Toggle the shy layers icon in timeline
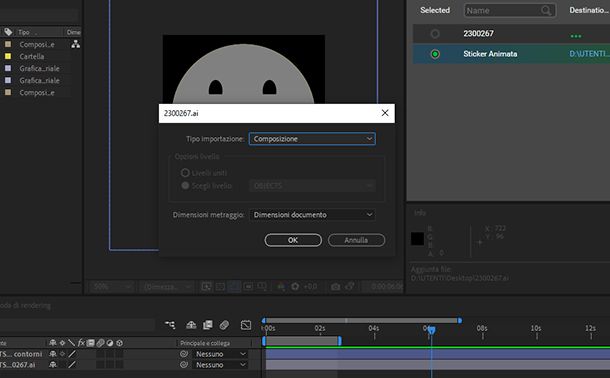Image resolution: width=610 pixels, height=378 pixels. coord(191,325)
